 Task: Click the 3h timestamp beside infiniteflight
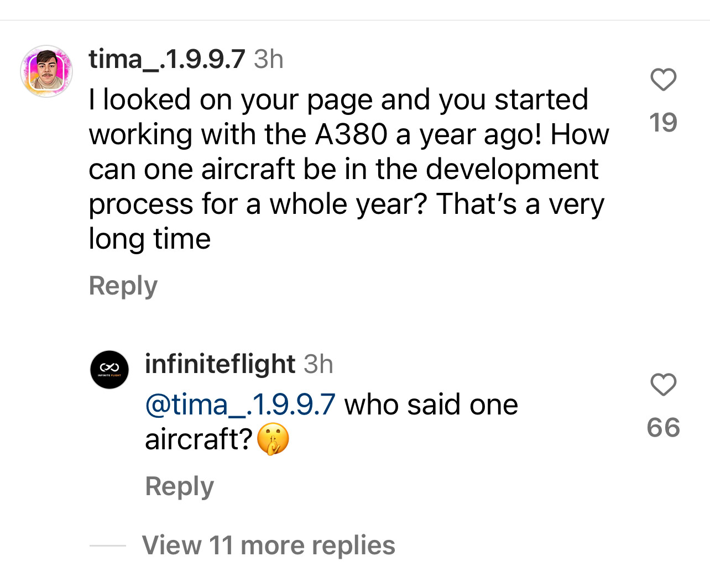318,364
